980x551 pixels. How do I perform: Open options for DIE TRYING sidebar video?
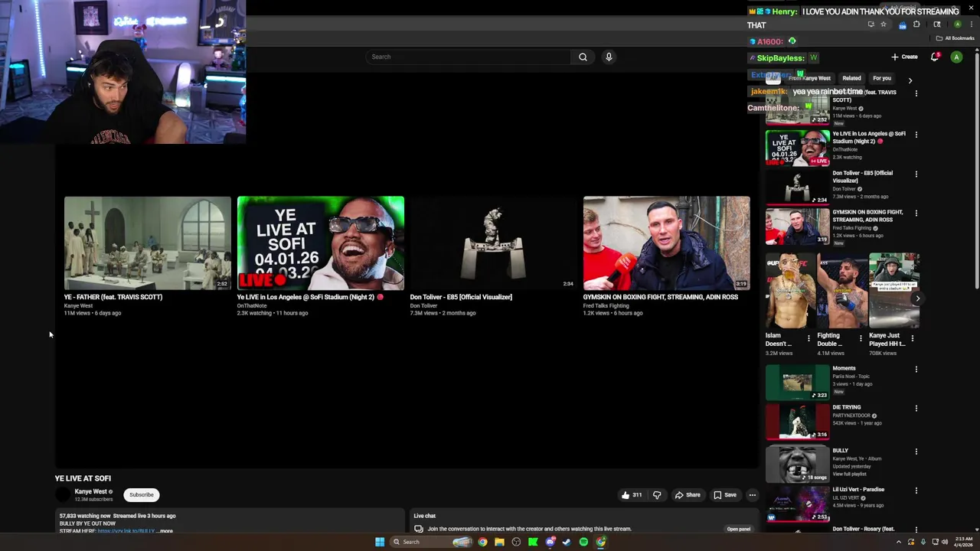click(916, 408)
